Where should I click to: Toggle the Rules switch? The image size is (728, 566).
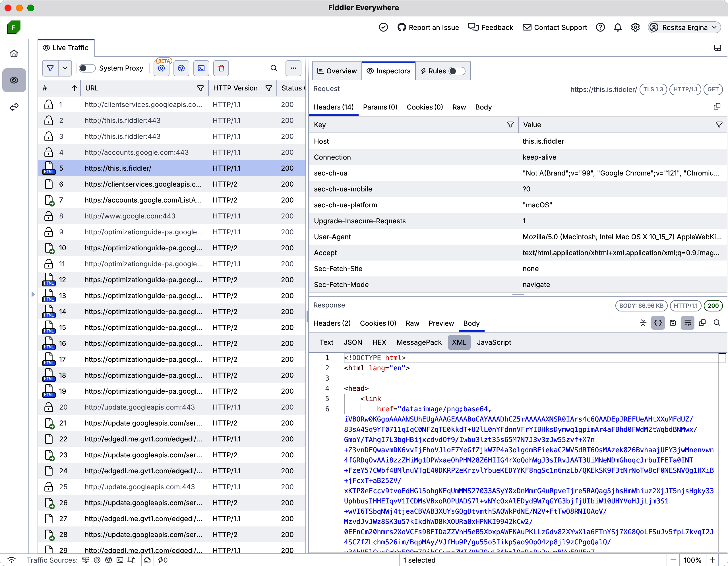[x=457, y=71]
